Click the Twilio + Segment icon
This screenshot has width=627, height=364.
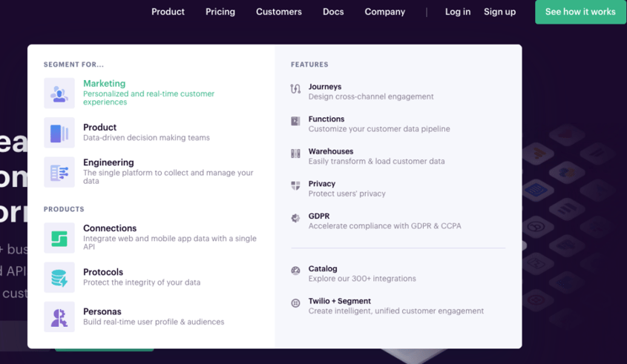click(x=295, y=303)
